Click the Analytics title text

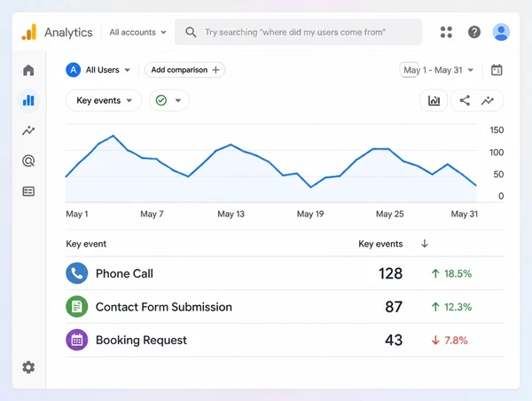pyautogui.click(x=68, y=32)
